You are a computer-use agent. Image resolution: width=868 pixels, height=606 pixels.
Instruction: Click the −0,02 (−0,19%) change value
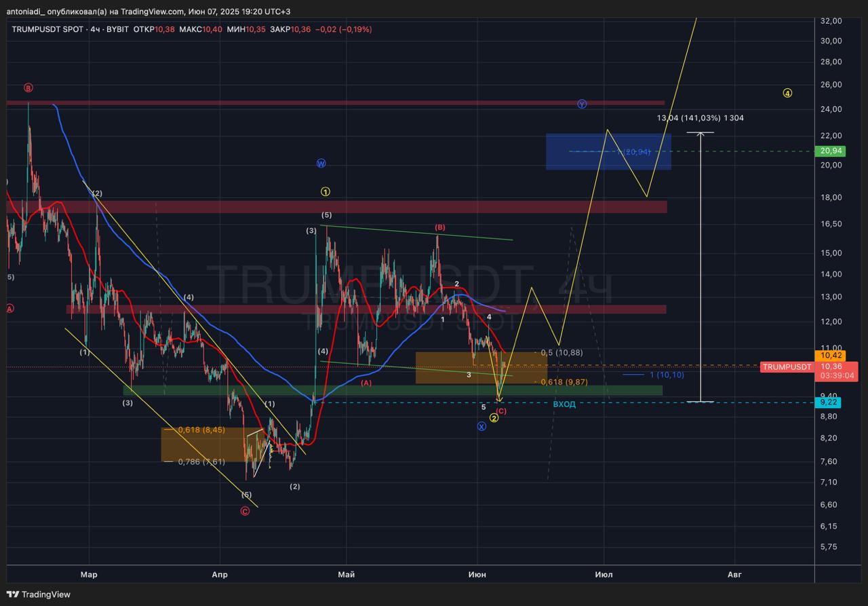pos(343,29)
